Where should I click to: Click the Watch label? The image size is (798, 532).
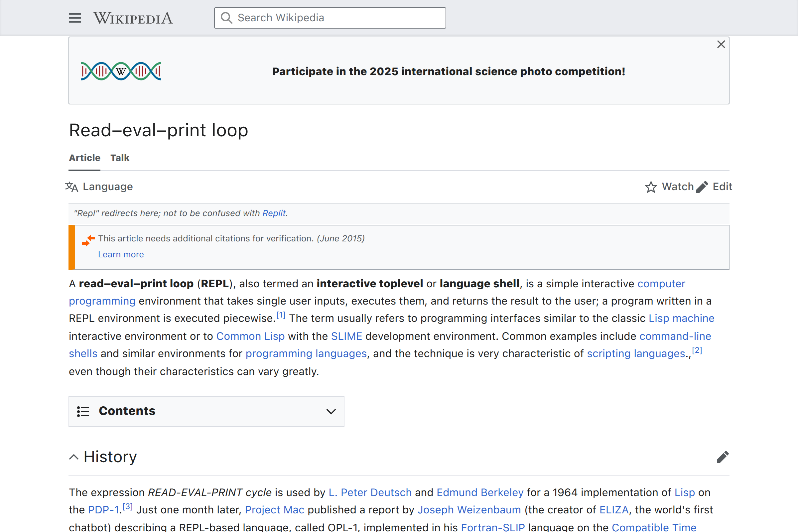678,187
